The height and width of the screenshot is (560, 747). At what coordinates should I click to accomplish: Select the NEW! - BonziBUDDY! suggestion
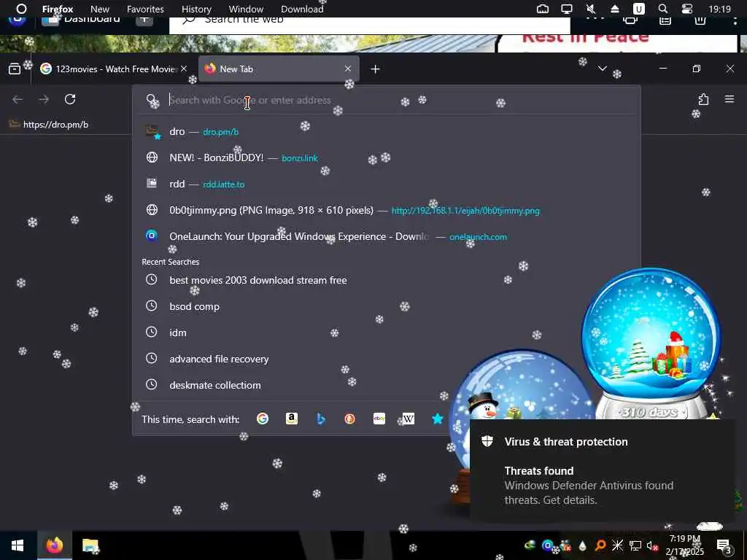coord(386,157)
